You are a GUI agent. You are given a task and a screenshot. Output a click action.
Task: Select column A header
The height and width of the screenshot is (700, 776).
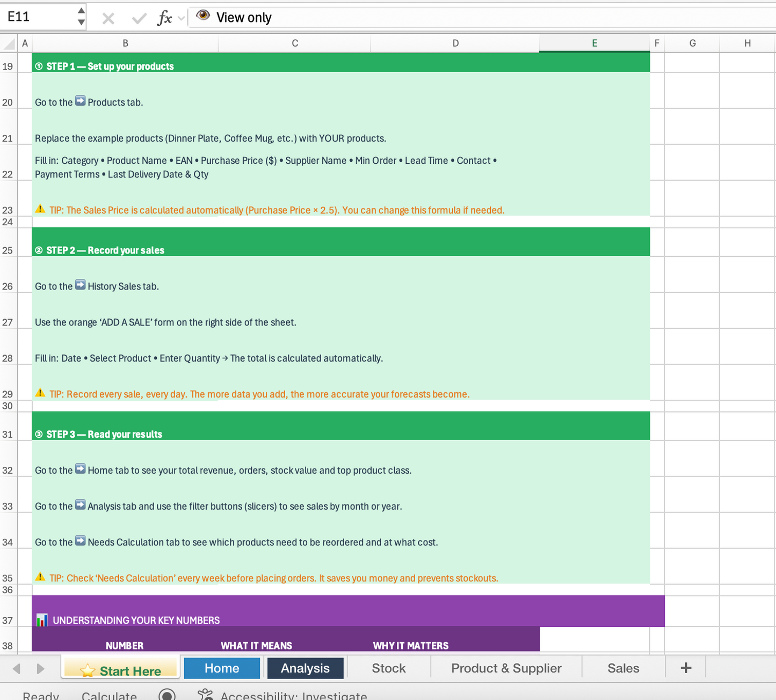(x=25, y=44)
